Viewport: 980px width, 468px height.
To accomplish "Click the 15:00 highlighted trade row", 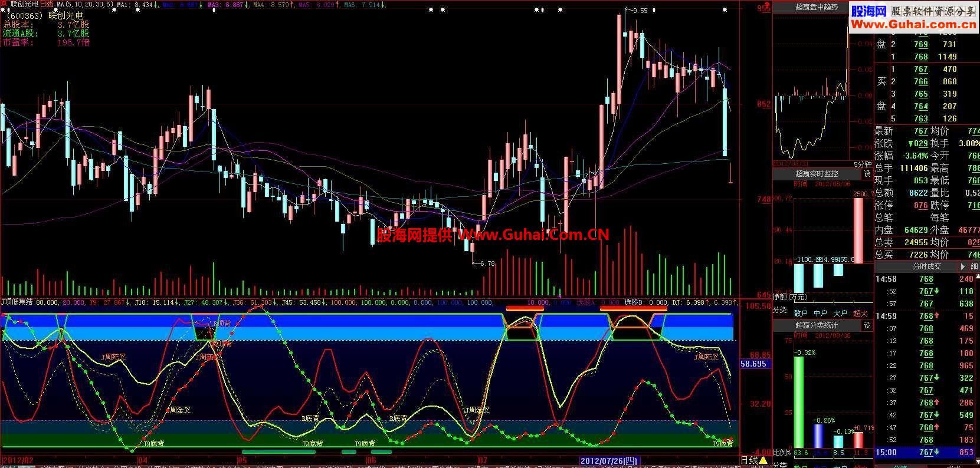I will (927, 452).
